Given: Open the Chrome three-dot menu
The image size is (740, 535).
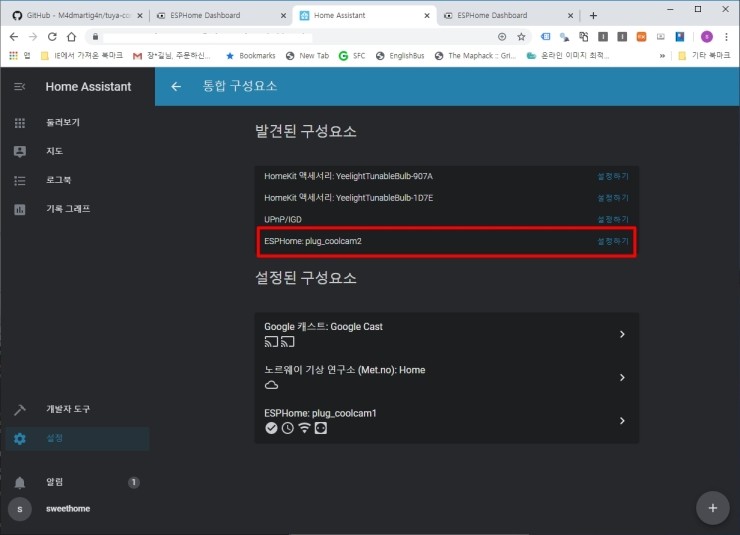Looking at the screenshot, I should tap(726, 36).
